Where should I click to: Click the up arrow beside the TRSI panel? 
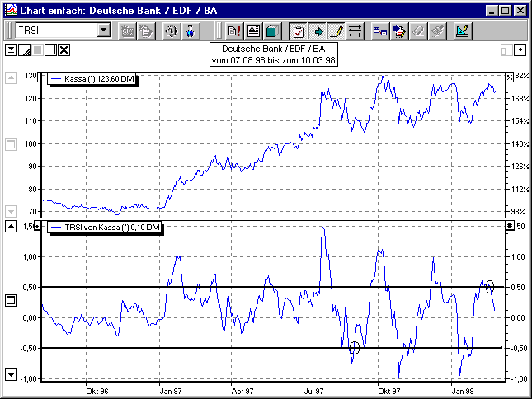point(11,226)
